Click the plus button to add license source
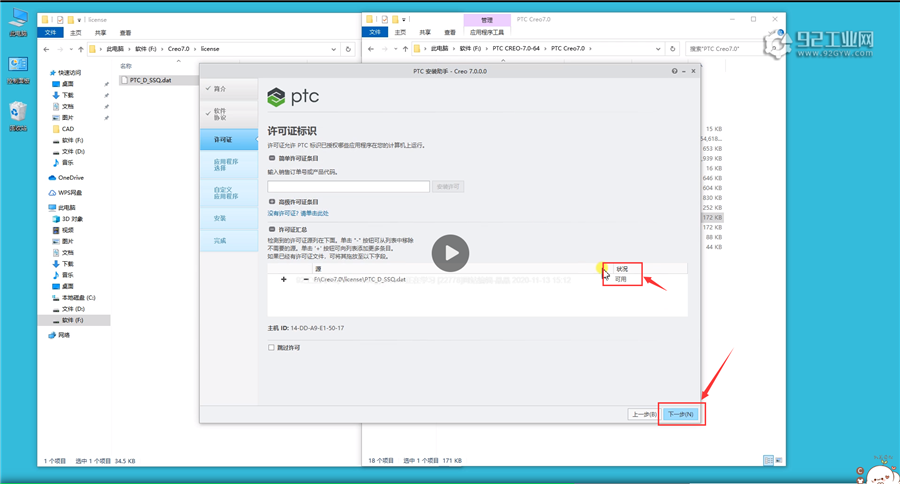Screen dimensions: 900x484 284,280
